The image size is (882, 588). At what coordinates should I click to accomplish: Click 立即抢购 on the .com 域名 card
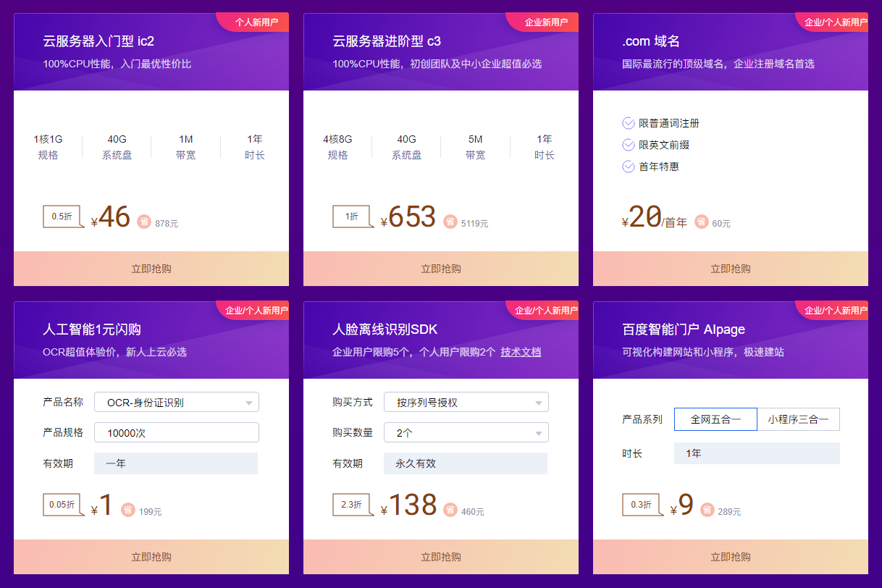point(731,269)
